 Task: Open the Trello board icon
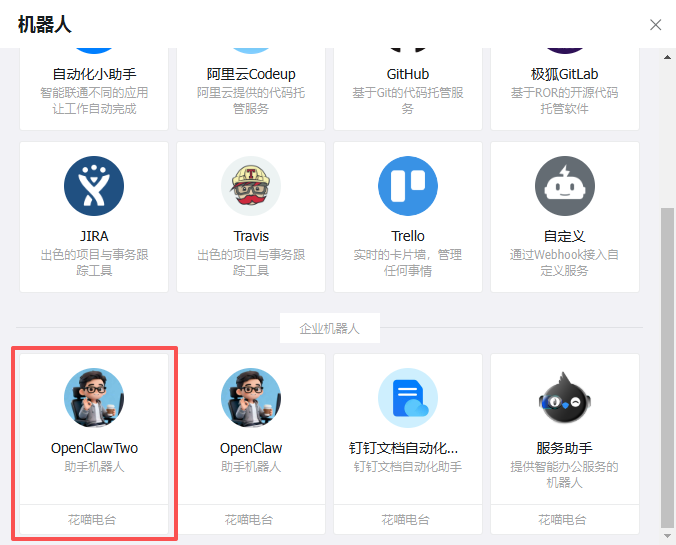point(408,186)
